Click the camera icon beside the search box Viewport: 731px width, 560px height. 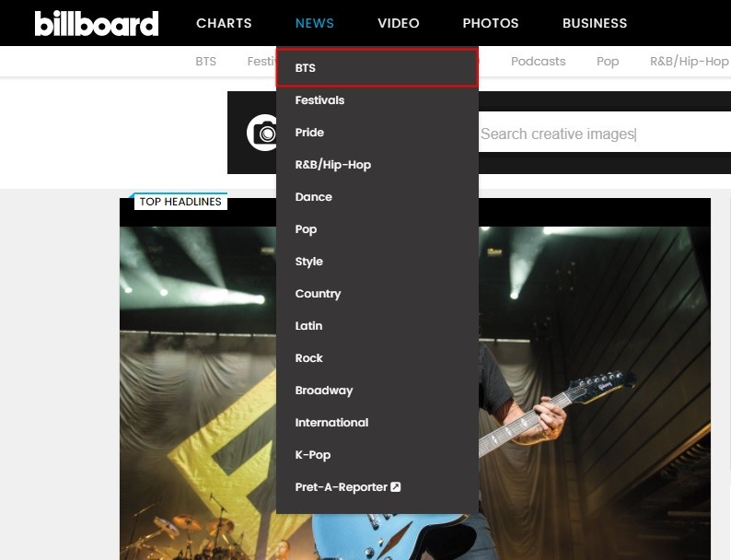pyautogui.click(x=262, y=133)
